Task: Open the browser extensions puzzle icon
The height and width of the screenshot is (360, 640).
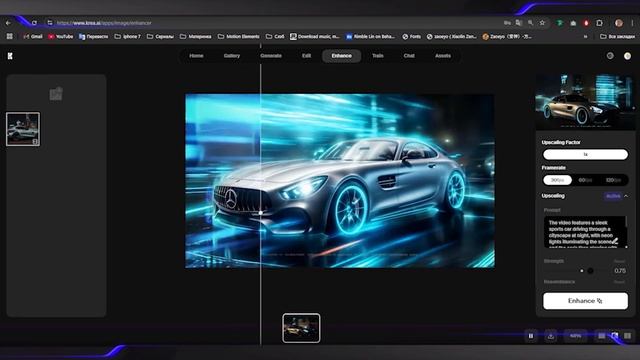Action: coord(599,23)
